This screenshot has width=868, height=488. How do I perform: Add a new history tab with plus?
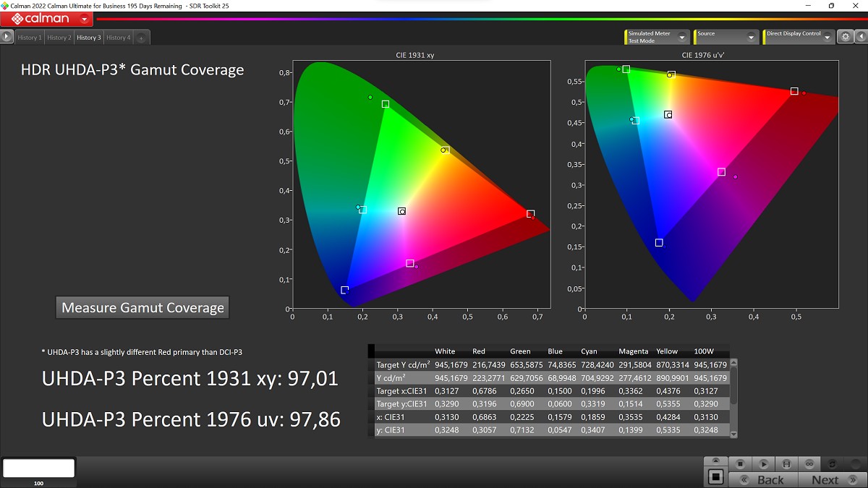pos(141,38)
